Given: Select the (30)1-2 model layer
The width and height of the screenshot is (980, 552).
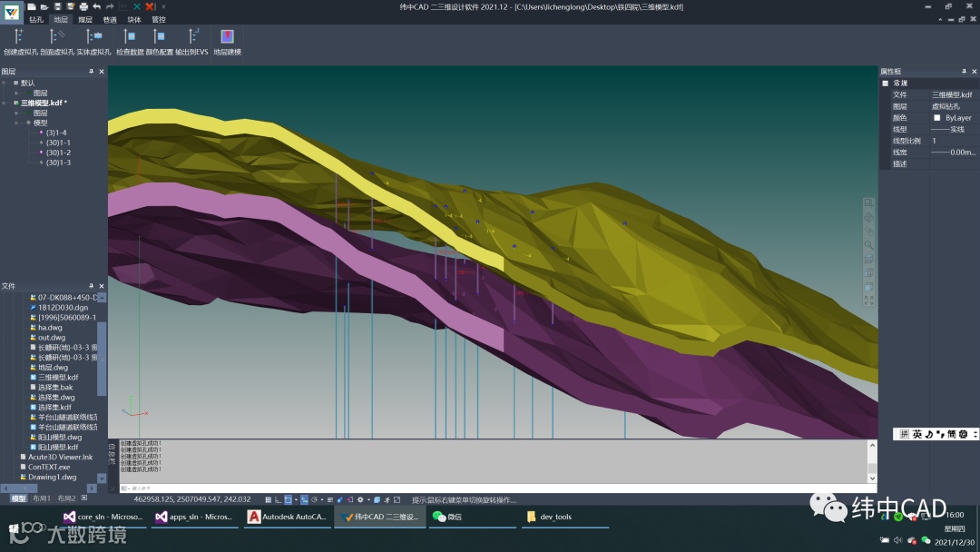Looking at the screenshot, I should 58,153.
